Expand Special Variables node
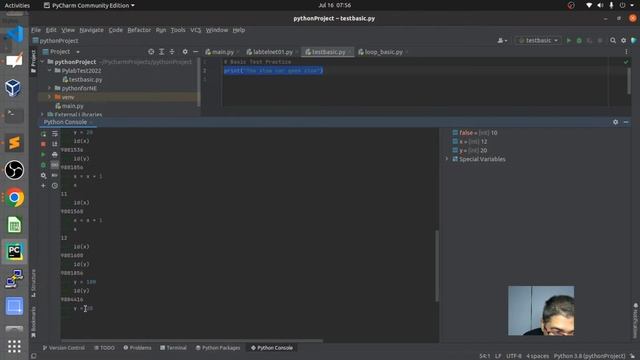 click(447, 159)
